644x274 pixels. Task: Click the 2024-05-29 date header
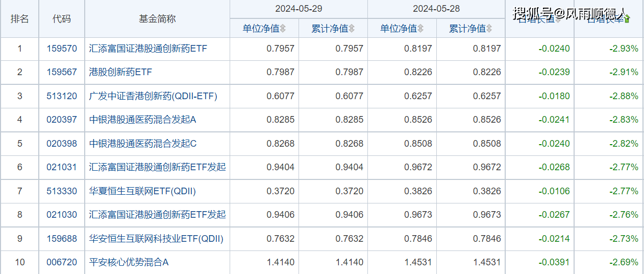pos(299,9)
